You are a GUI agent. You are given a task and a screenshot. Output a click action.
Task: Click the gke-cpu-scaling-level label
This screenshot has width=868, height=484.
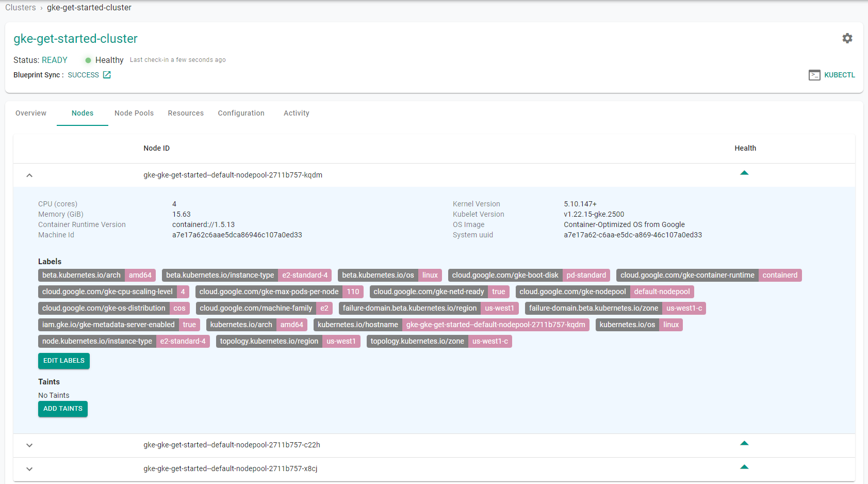pos(113,292)
